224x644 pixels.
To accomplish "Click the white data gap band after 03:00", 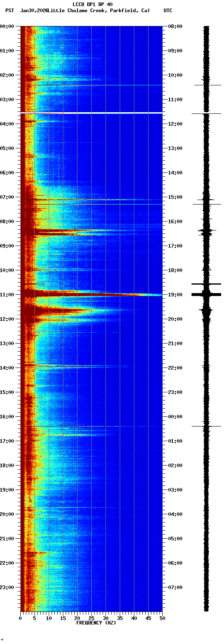I will [91, 113].
